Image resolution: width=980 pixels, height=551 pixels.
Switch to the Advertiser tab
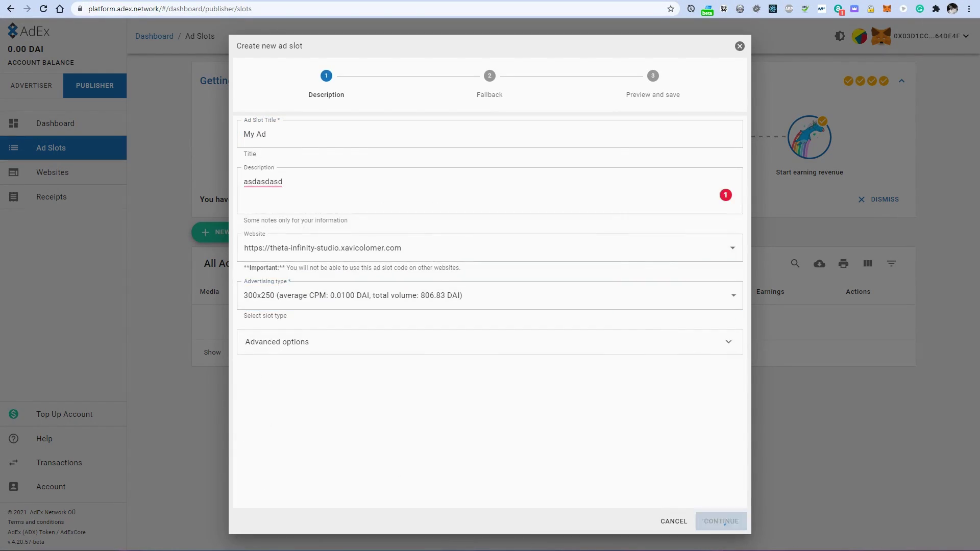click(x=31, y=86)
